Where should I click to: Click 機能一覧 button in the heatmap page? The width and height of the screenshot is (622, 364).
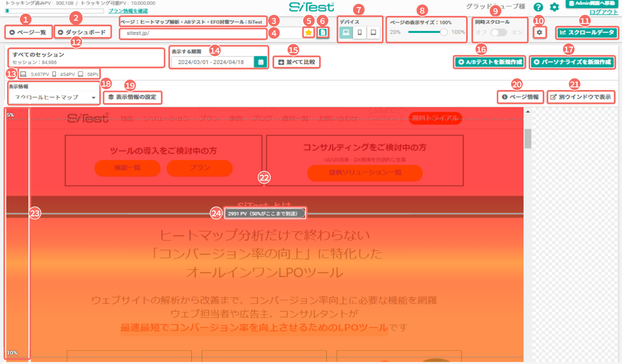[x=127, y=168]
